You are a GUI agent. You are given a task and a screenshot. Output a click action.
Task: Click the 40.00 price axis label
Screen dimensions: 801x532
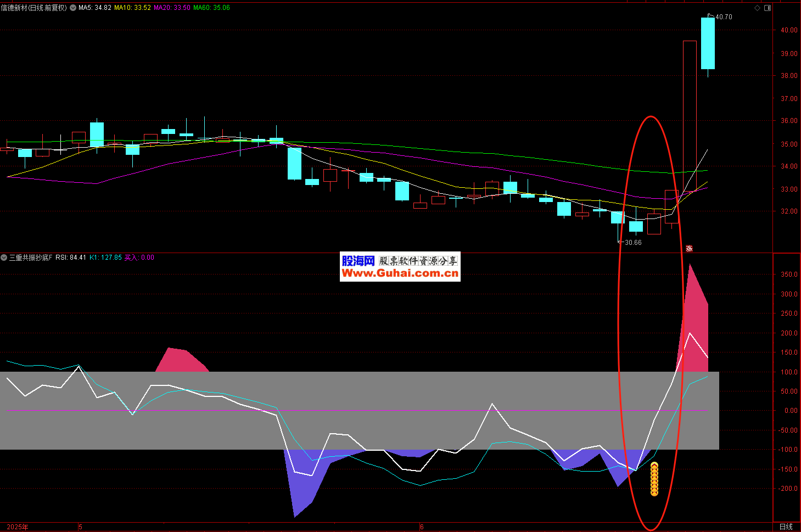pyautogui.click(x=789, y=30)
